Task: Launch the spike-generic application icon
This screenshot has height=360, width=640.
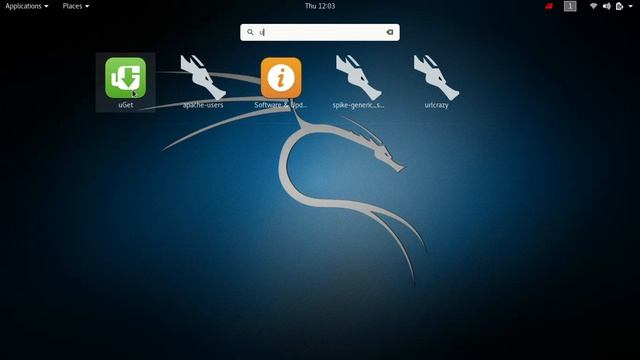Action: (358, 78)
